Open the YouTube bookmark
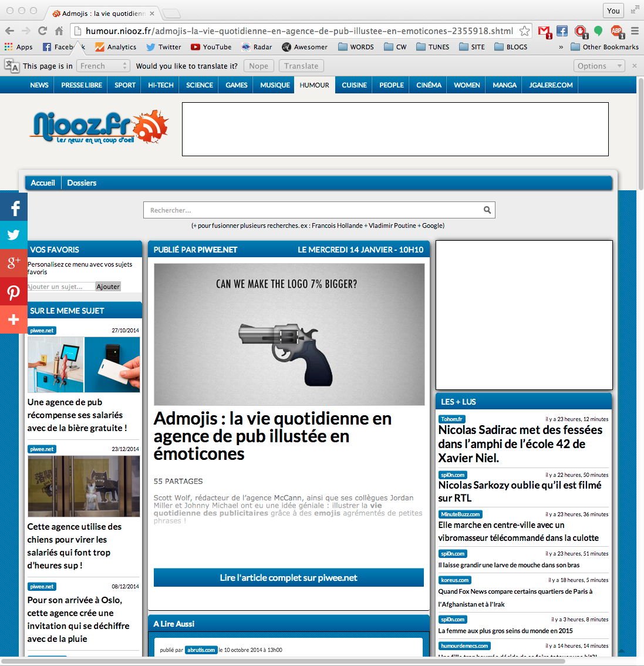Image resolution: width=644 pixels, height=666 pixels. coord(211,47)
